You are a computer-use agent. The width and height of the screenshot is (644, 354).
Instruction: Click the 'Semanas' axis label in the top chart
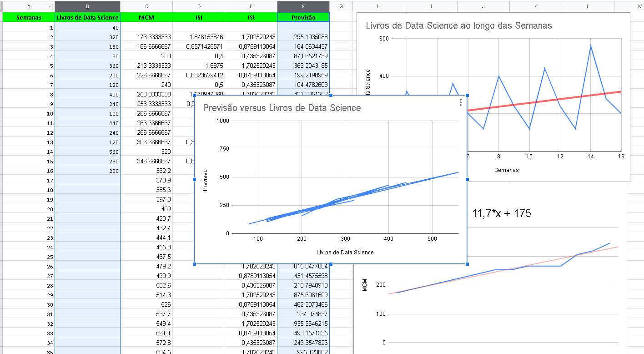[506, 170]
